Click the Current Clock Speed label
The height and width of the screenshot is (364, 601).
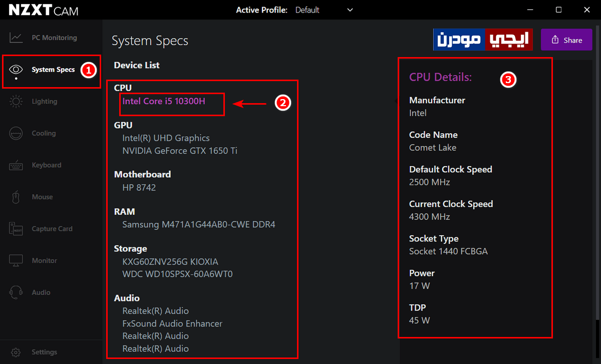point(451,204)
